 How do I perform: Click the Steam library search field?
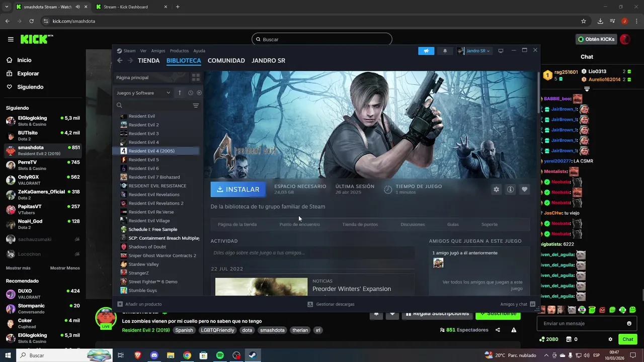153,106
